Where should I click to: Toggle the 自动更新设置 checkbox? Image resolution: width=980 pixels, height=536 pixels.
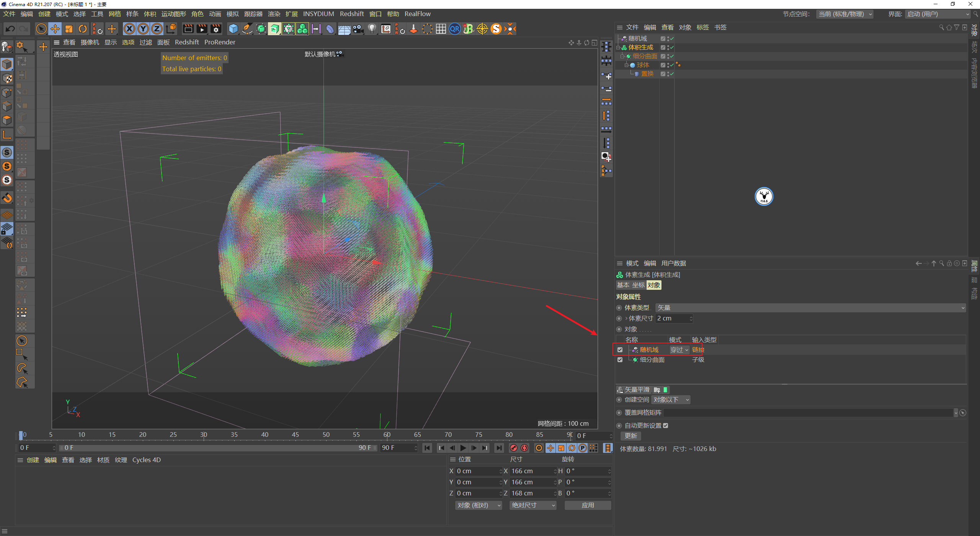[x=666, y=426]
